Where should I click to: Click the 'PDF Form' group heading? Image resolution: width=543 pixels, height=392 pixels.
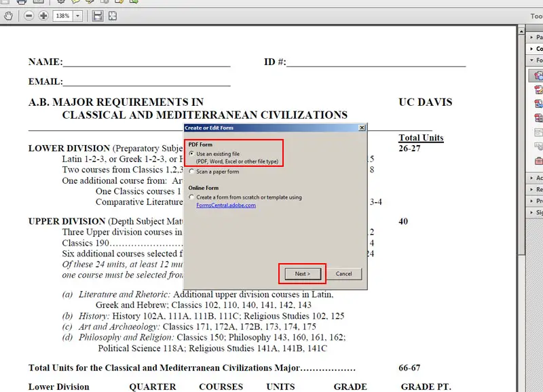point(200,144)
